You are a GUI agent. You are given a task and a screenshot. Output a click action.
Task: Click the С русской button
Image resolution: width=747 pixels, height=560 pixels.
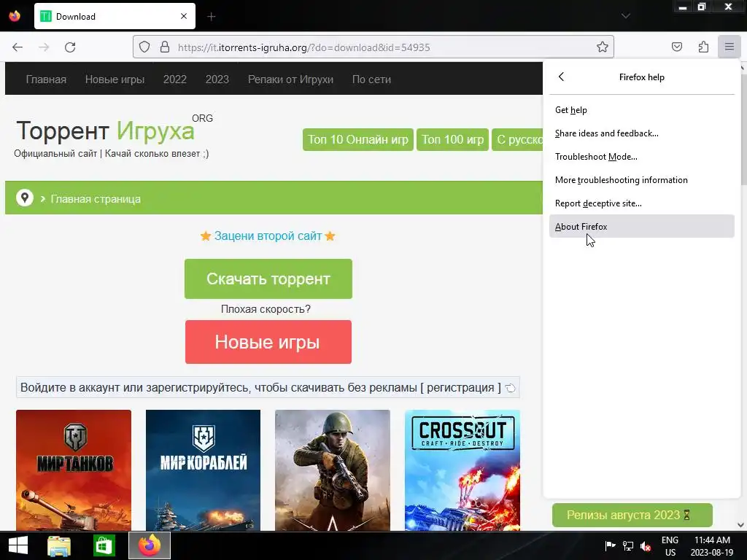click(x=517, y=139)
